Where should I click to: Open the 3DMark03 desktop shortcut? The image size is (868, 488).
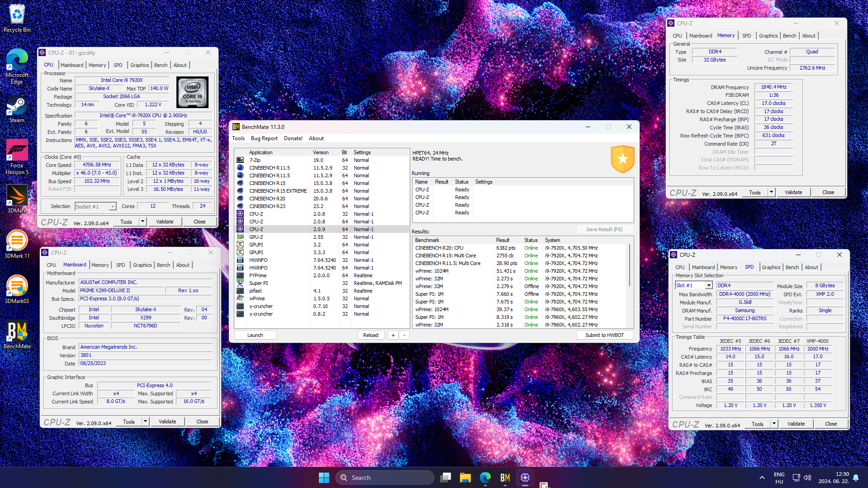[17, 289]
